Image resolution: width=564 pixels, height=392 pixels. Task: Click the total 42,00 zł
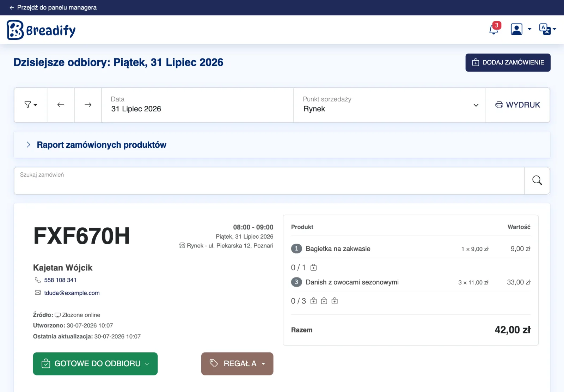point(513,330)
